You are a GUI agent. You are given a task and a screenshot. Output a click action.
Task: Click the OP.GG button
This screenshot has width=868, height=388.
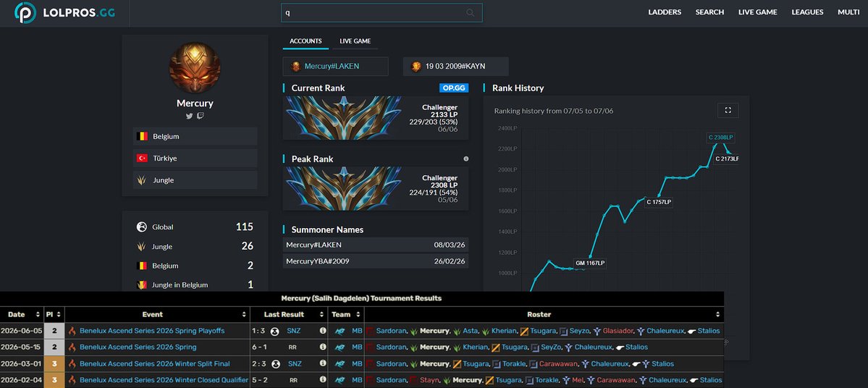pos(454,88)
